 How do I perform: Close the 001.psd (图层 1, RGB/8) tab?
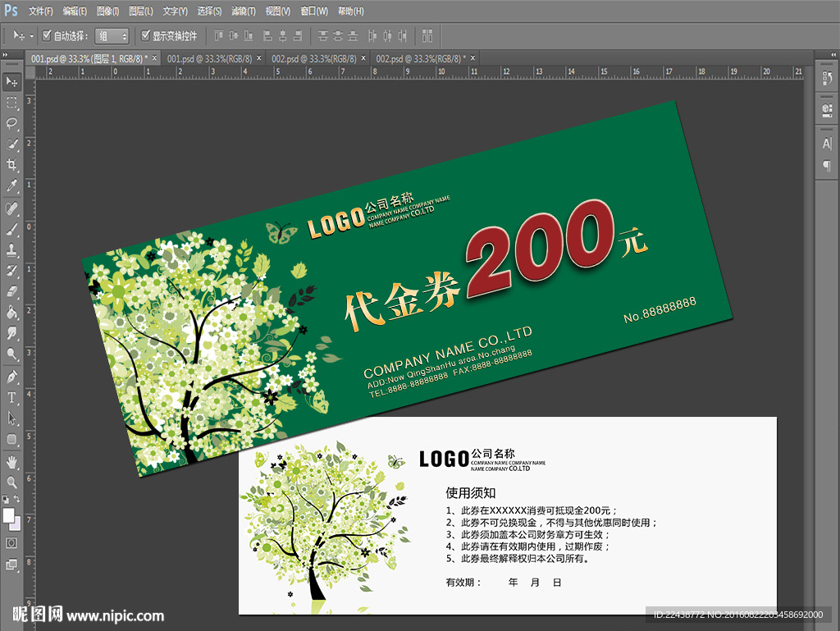click(x=154, y=57)
